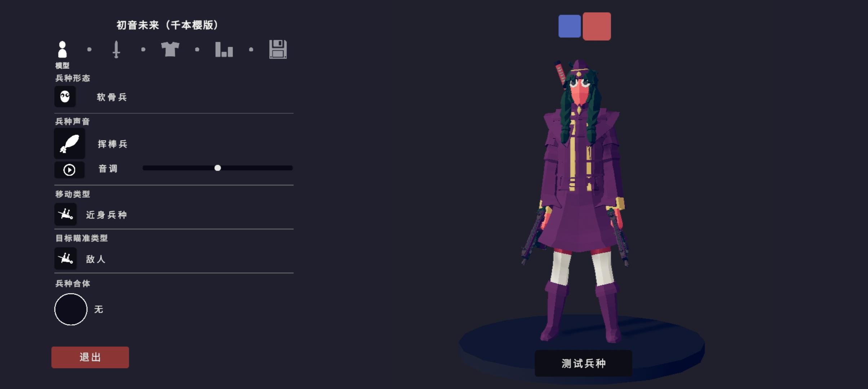Click the unit name 初音未来 title field
This screenshot has width=868, height=389.
[x=168, y=25]
